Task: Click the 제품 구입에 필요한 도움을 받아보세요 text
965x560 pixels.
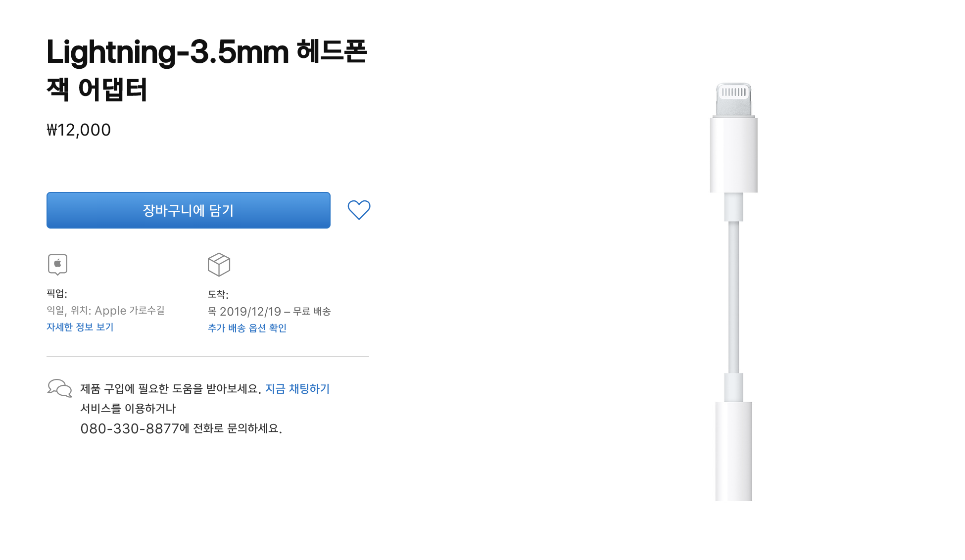Action: [170, 389]
